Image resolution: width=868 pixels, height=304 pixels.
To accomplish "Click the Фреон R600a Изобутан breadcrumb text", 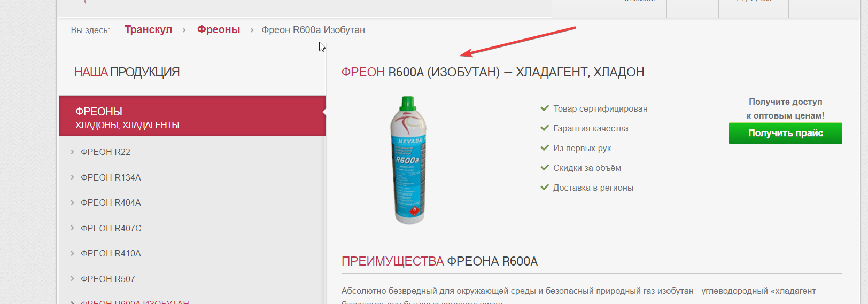I will (x=313, y=30).
